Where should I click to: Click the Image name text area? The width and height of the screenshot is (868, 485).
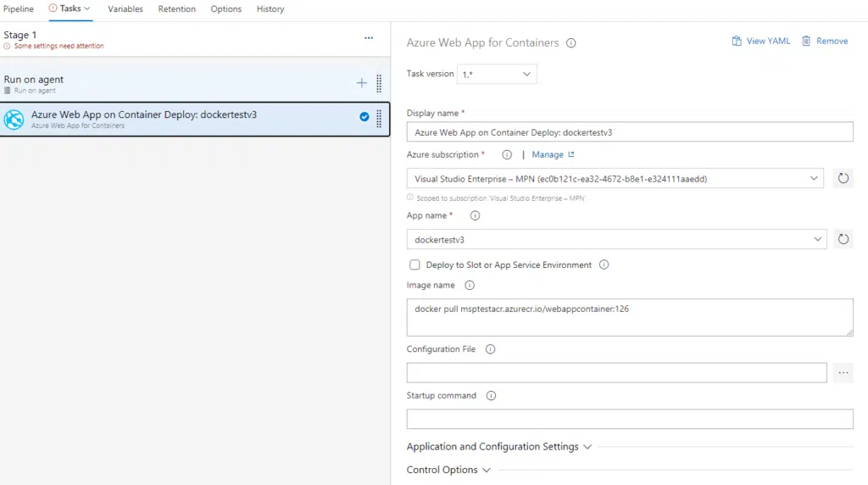(630, 317)
